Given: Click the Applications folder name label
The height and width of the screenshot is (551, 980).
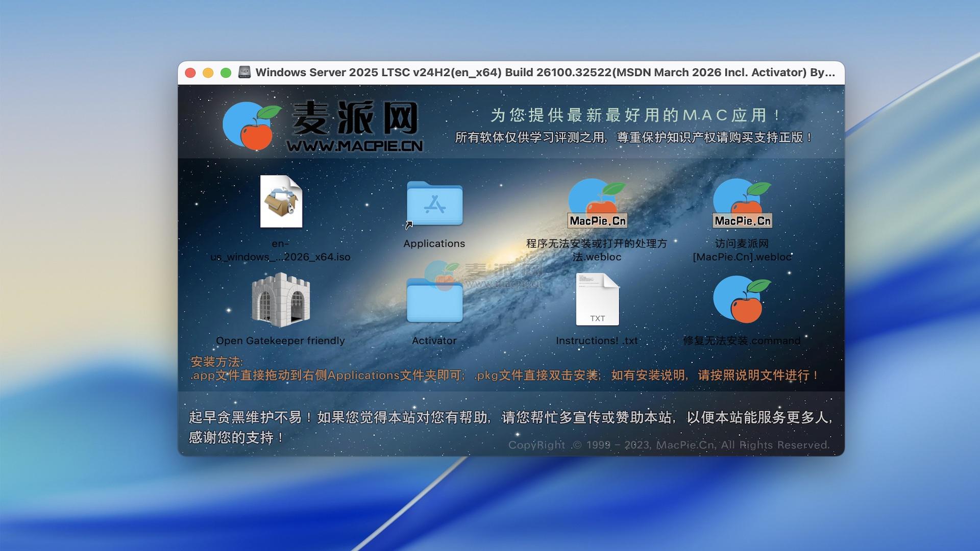Looking at the screenshot, I should pyautogui.click(x=434, y=244).
